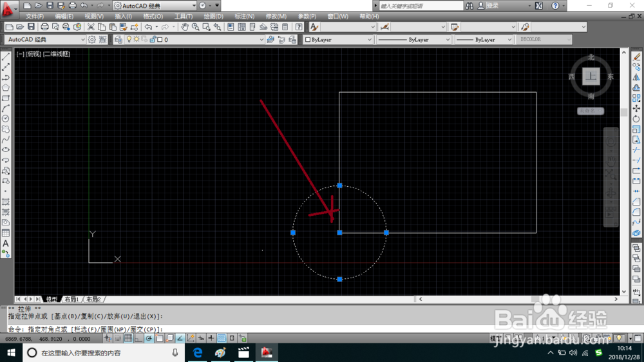Click the 俯视 view control label
This screenshot has width=644, height=362.
33,54
